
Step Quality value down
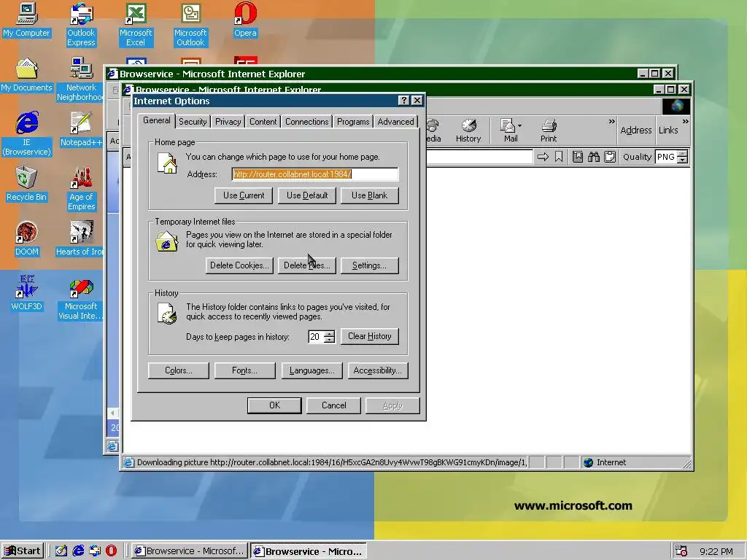(x=682, y=160)
